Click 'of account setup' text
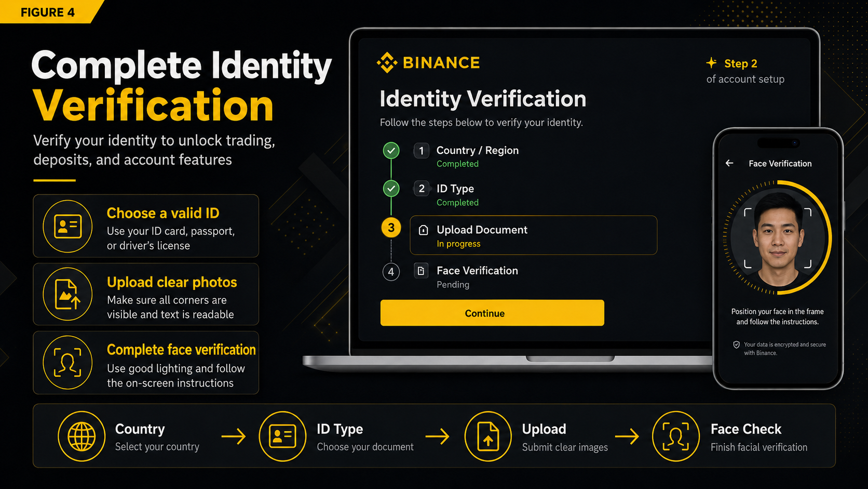The image size is (868, 489). [x=745, y=79]
